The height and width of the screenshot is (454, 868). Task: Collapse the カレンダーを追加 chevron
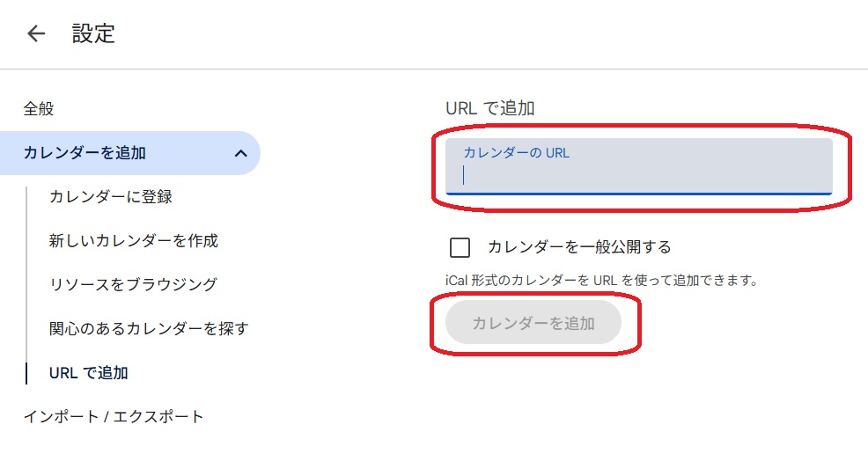point(241,154)
